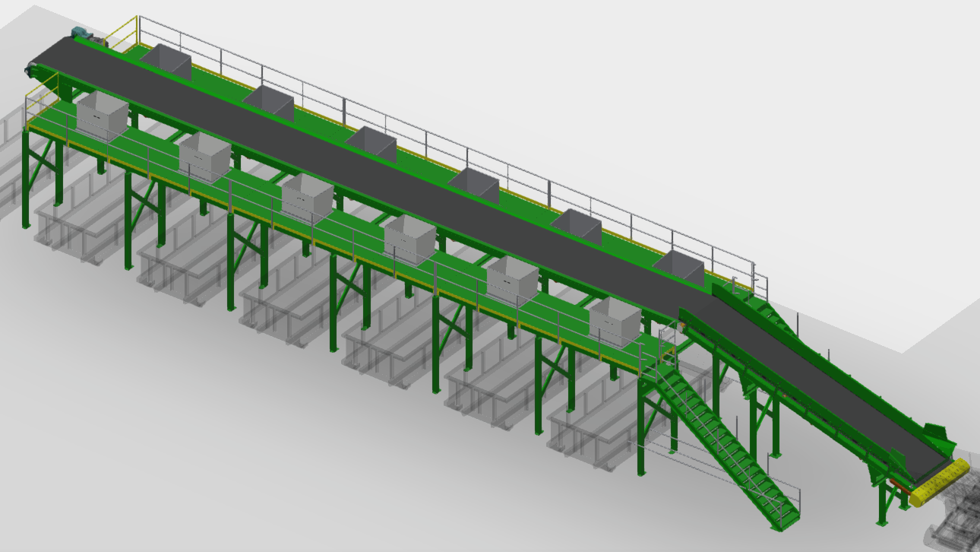Select the teal drive motor at conveyor head
Screen dimensions: 980x552
[81, 34]
